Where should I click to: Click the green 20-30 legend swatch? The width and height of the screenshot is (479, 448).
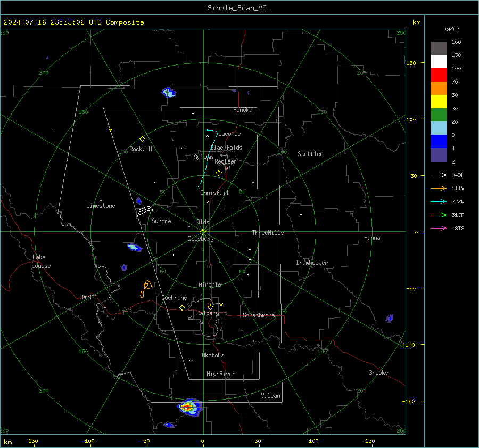439,115
